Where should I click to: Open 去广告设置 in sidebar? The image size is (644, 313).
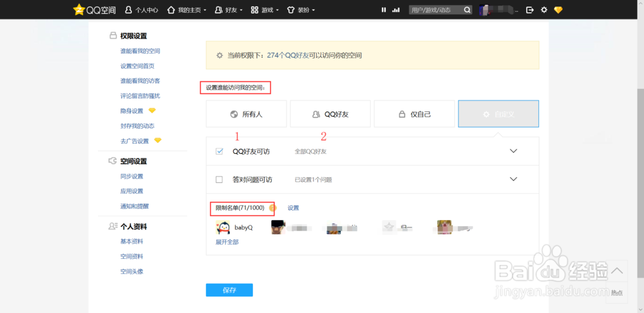pos(135,141)
